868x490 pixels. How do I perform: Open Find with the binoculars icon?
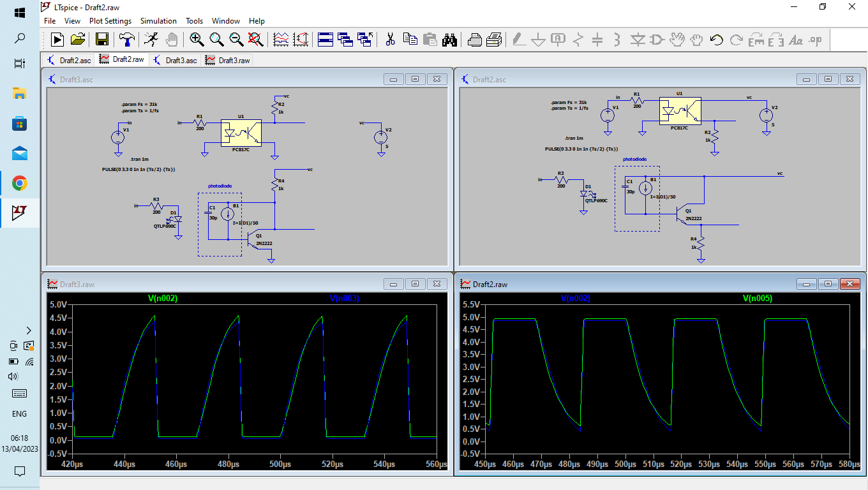450,40
